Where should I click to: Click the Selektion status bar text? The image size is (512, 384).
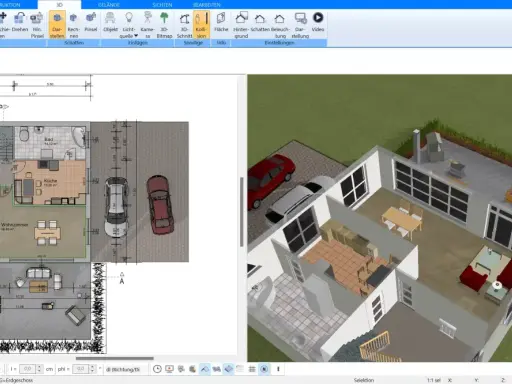pos(364,380)
